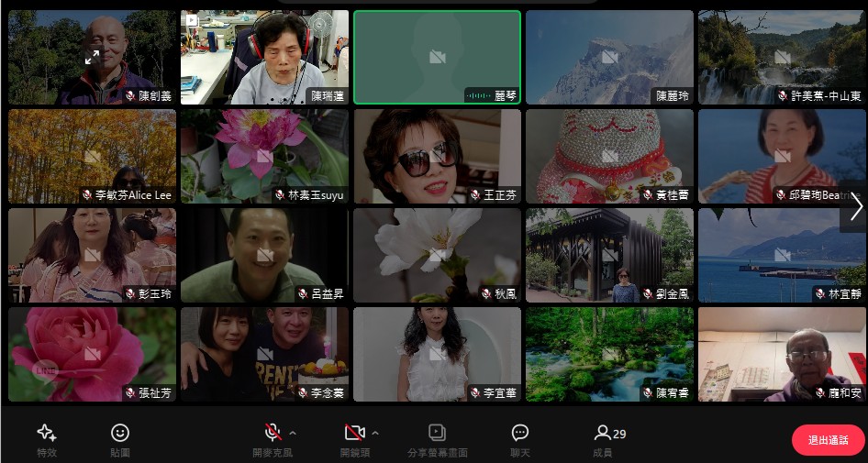This screenshot has height=463, width=868.
Task: Open the 聊天 chat panel
Action: [x=520, y=438]
